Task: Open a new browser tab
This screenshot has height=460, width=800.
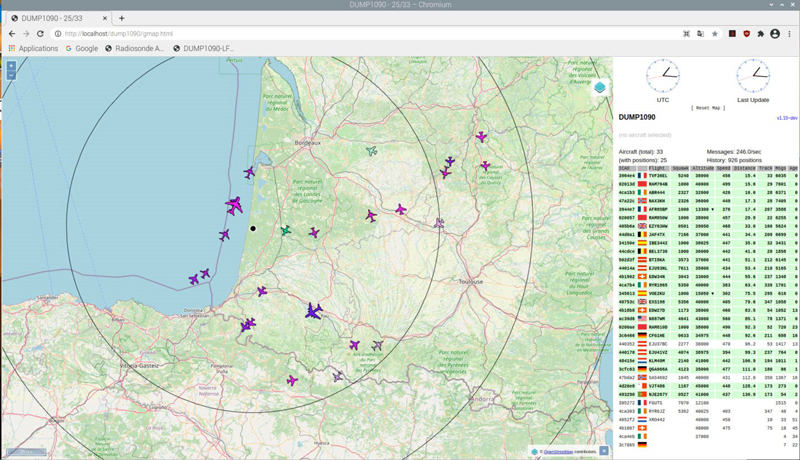Action: (x=121, y=18)
